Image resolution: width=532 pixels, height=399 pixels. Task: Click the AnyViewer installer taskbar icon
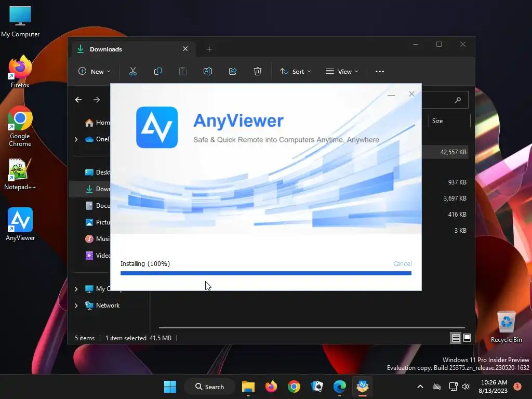click(362, 387)
